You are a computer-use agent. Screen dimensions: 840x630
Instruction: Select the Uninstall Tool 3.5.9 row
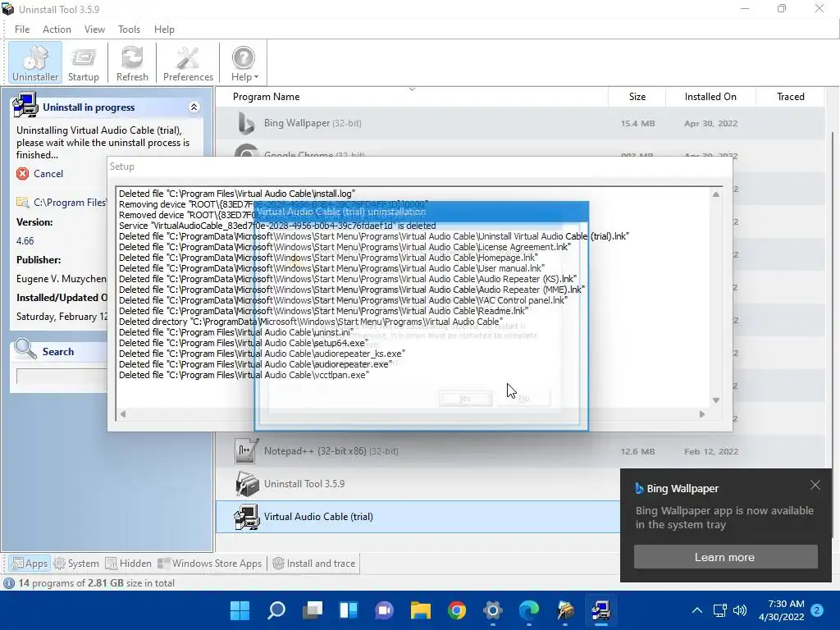(418, 484)
